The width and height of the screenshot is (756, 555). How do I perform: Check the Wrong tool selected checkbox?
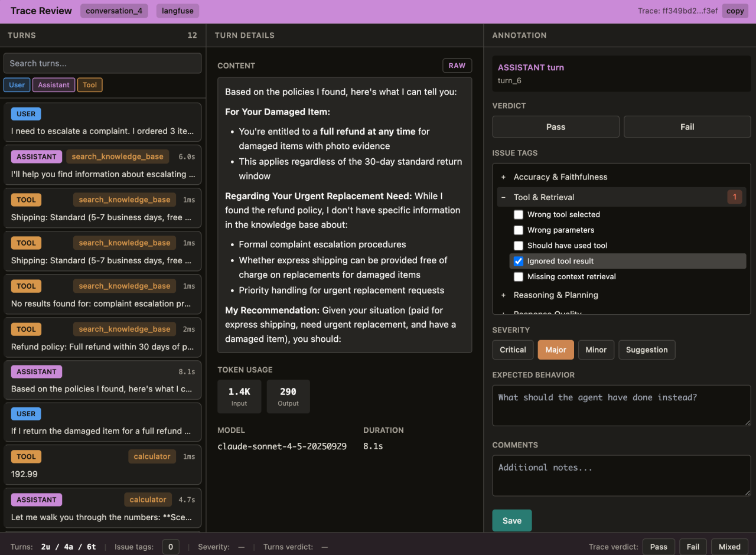pyautogui.click(x=519, y=214)
